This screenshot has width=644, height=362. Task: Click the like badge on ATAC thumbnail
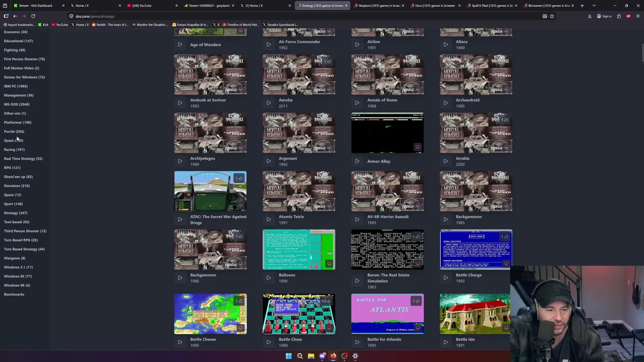coord(239,178)
